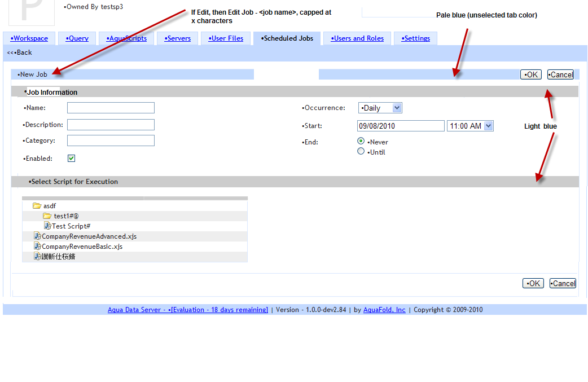The width and height of the screenshot is (588, 382).
Task: Focus the Description input field
Action: [x=111, y=125]
